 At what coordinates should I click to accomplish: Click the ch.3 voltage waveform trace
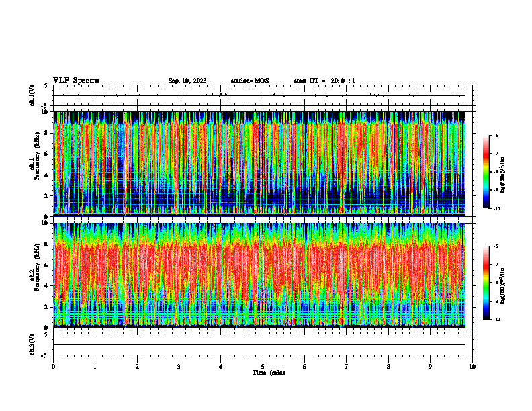[259, 345]
